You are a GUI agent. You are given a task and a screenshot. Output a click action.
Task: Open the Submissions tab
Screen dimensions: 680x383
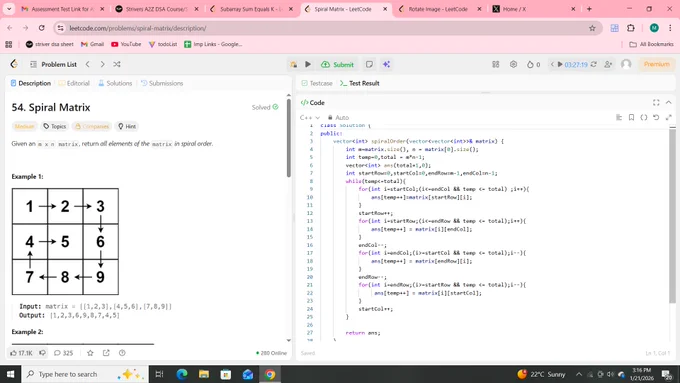(x=162, y=83)
